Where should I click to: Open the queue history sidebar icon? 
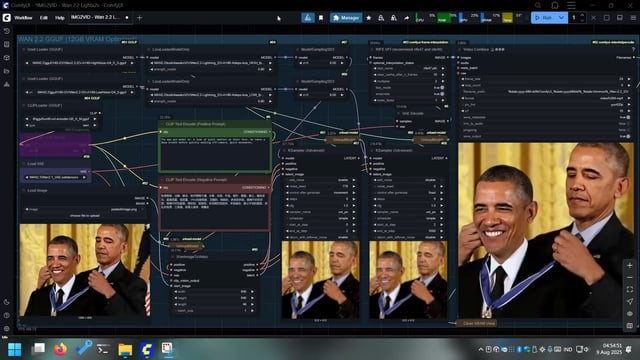point(7,31)
